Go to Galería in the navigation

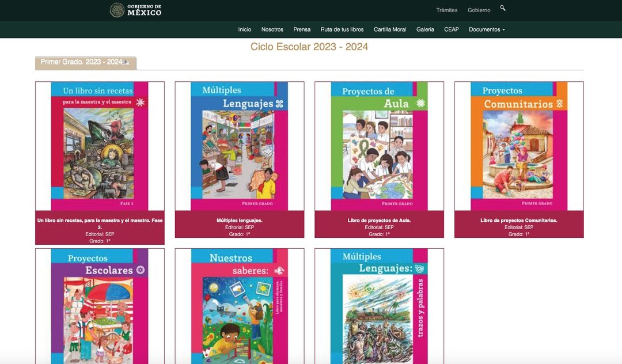425,29
